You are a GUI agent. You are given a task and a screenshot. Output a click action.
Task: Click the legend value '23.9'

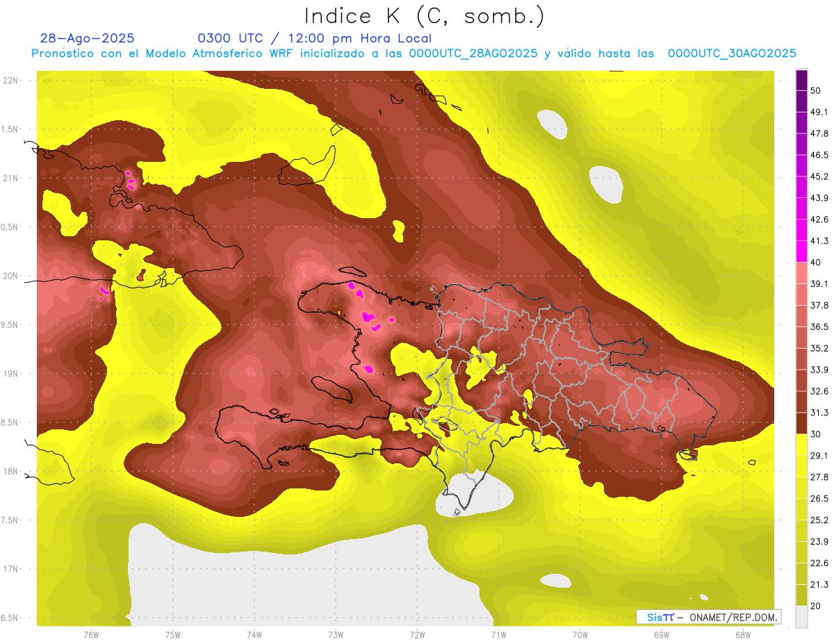819,542
